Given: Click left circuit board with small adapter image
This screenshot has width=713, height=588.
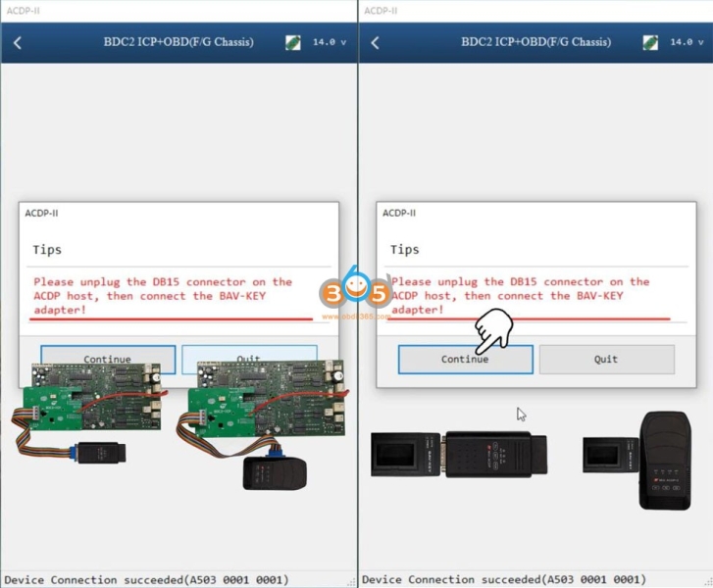Looking at the screenshot, I should click(x=89, y=413).
